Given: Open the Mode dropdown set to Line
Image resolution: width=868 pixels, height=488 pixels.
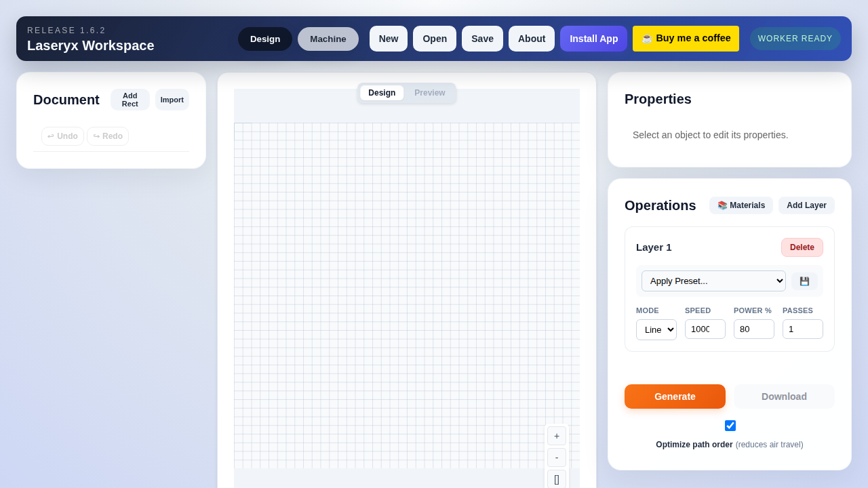Looking at the screenshot, I should pos(656,329).
